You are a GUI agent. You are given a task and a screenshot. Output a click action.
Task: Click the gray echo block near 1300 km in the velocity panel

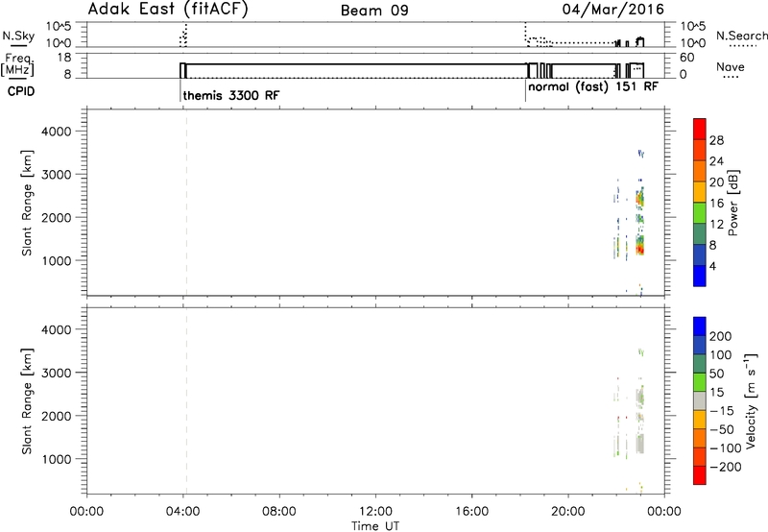tap(640, 444)
